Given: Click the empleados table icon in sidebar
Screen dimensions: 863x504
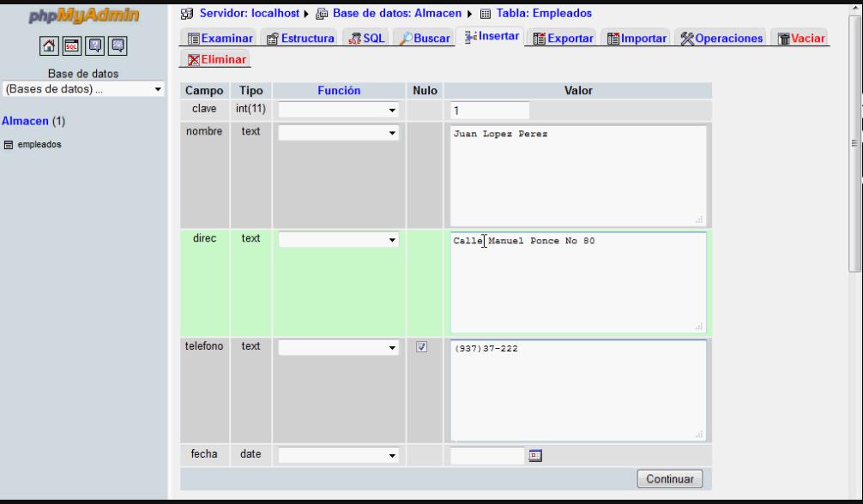Looking at the screenshot, I should 9,145.
